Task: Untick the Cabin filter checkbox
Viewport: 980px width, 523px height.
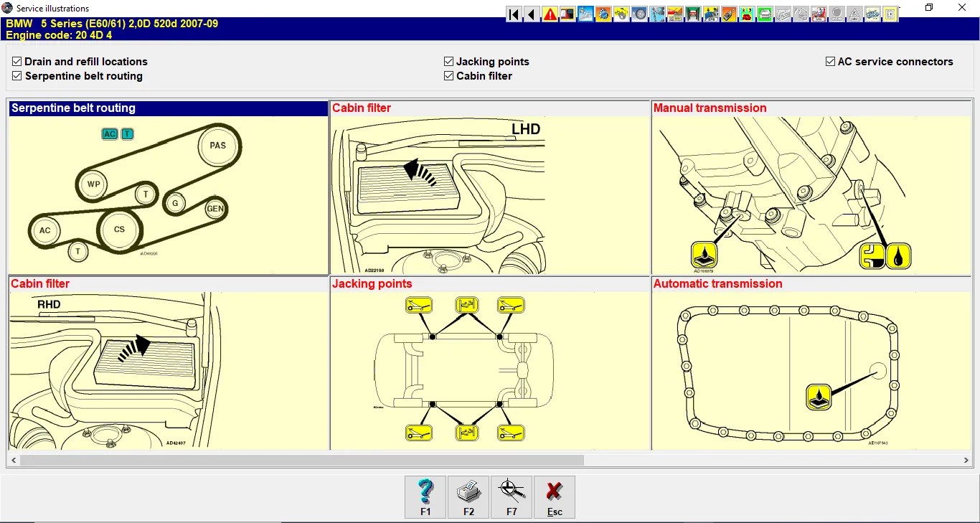Action: 449,76
